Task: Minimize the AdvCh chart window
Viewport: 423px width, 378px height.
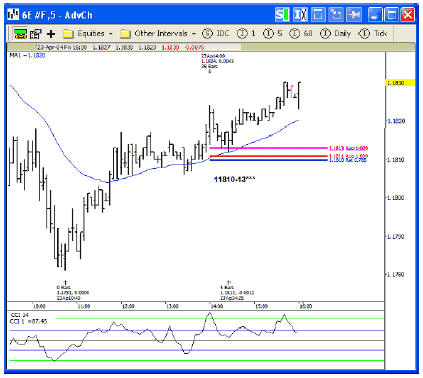Action: click(x=375, y=15)
